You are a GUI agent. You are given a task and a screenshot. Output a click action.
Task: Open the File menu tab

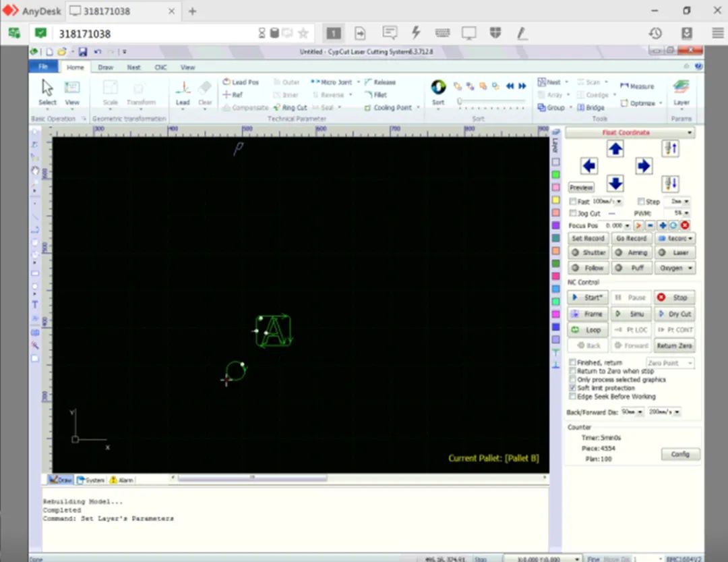pos(43,67)
